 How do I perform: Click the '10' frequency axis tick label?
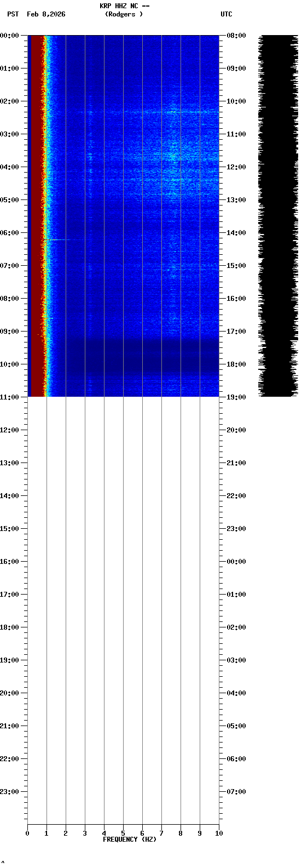(x=219, y=833)
